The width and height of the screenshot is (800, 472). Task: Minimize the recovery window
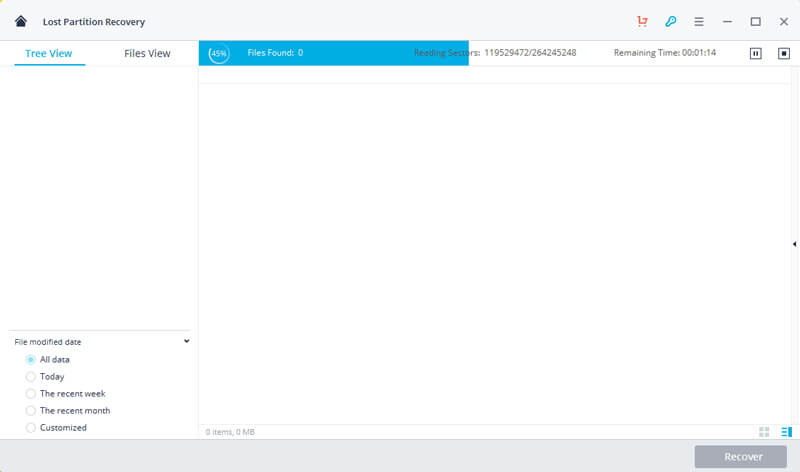point(727,21)
